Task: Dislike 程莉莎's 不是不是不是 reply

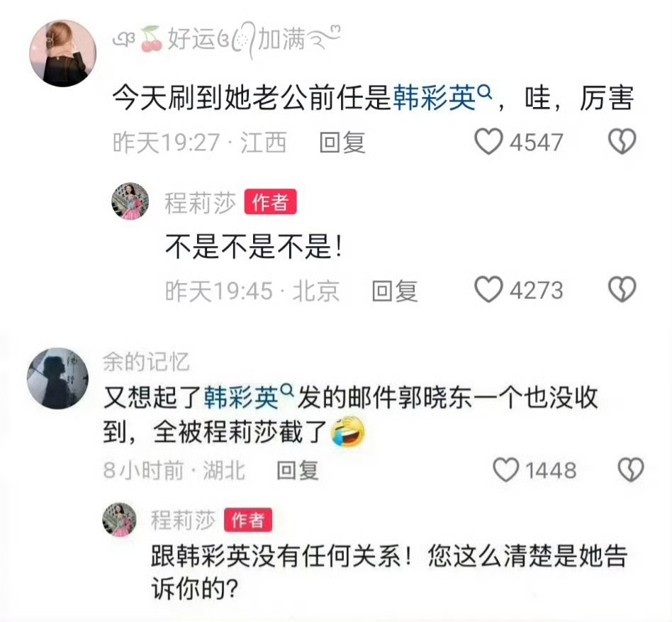Action: pyautogui.click(x=622, y=289)
